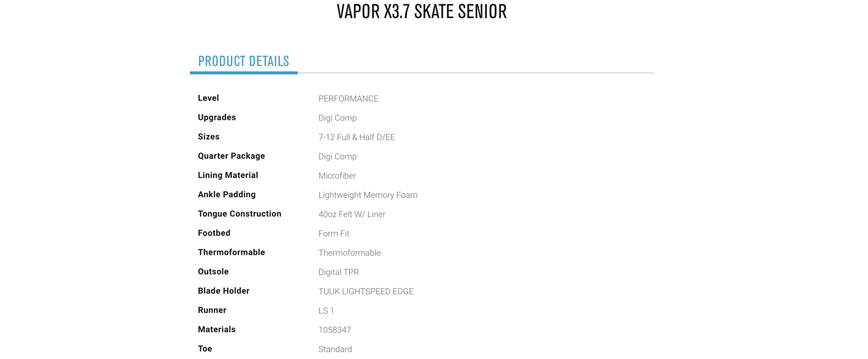Select the 7-12 Full & Half D/EE text
Screen dimensions: 868x359
click(356, 137)
